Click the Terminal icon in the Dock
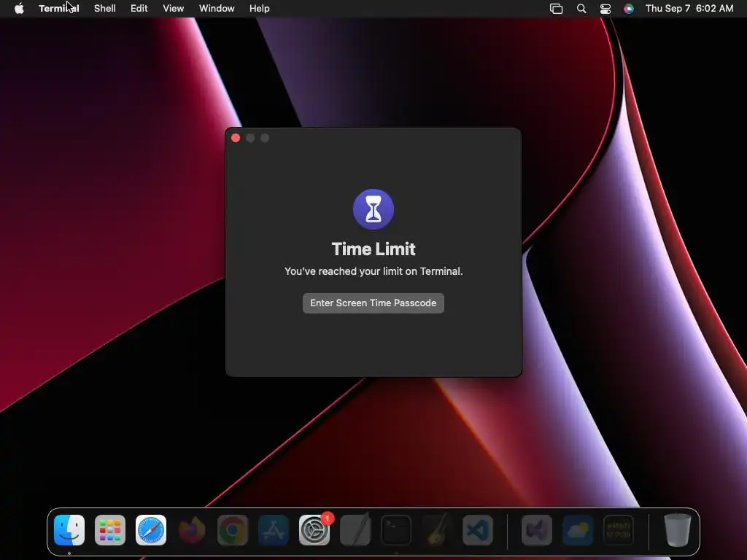Viewport: 747px width, 560px height. coord(396,530)
